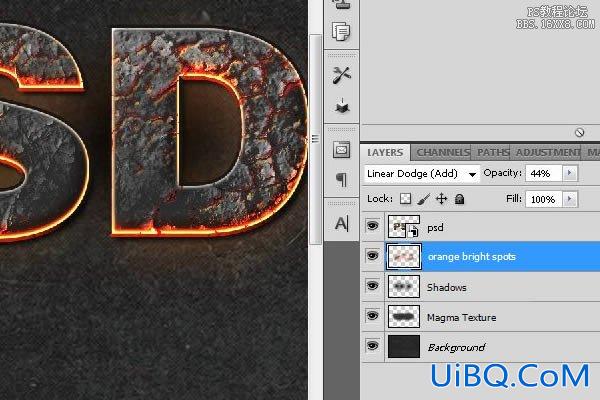Select the Background layer thumbnail
The height and width of the screenshot is (400, 600).
404,347
